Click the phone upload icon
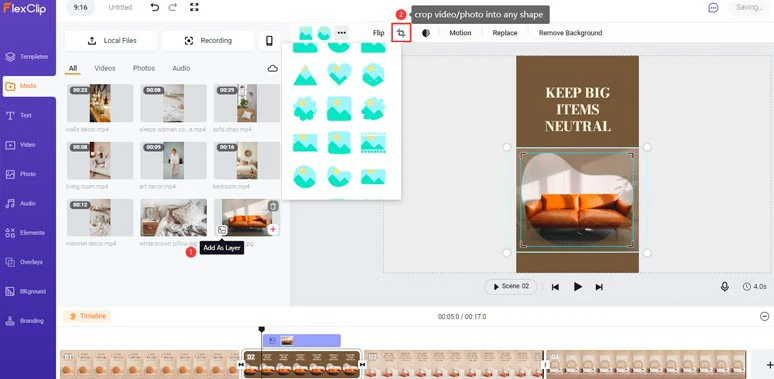This screenshot has height=379, width=774. click(x=270, y=41)
